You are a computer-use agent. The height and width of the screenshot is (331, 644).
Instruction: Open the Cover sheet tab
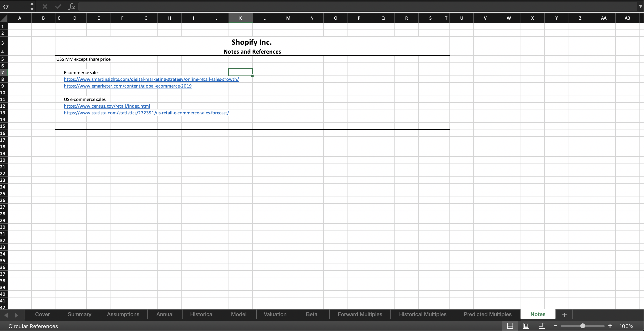click(42, 314)
